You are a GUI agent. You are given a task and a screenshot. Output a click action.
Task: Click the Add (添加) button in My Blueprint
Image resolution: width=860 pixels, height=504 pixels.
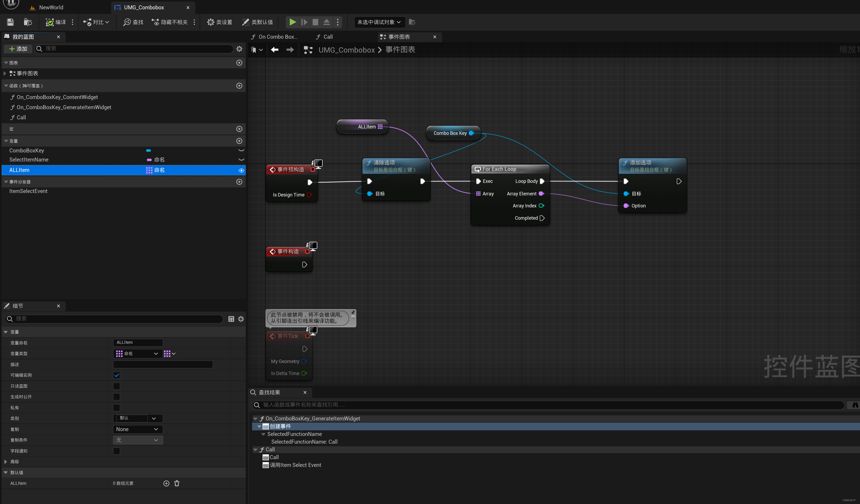tap(18, 49)
